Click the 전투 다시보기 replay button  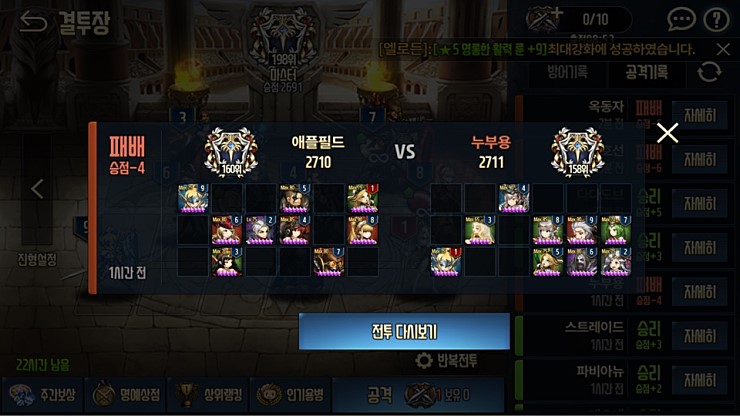(x=404, y=331)
